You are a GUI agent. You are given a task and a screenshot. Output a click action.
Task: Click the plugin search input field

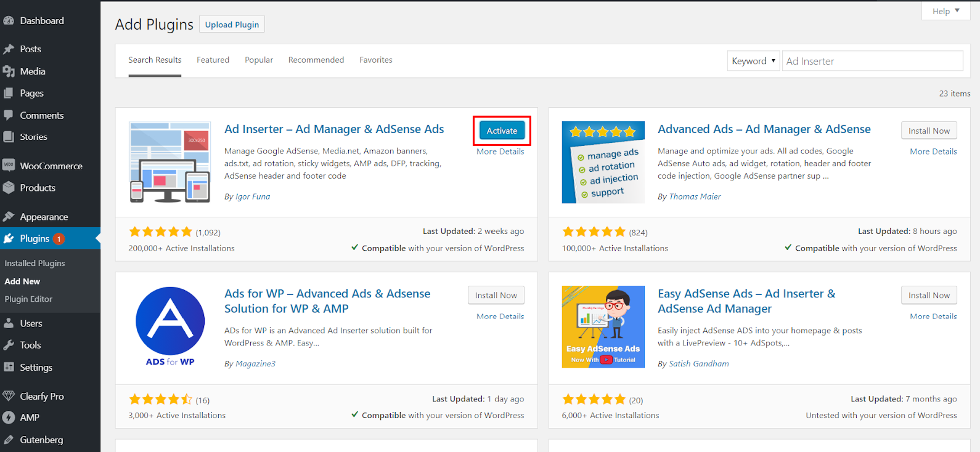click(x=873, y=61)
